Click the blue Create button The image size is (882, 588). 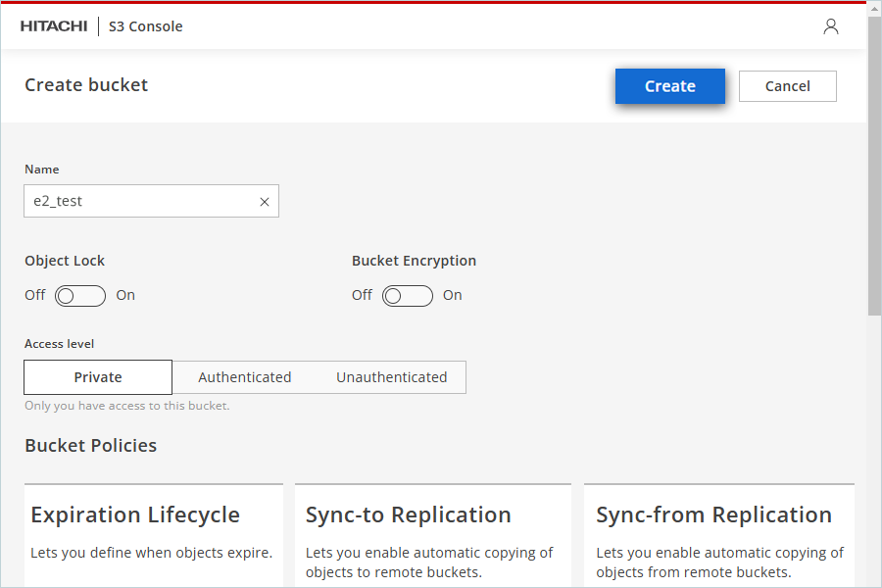670,86
